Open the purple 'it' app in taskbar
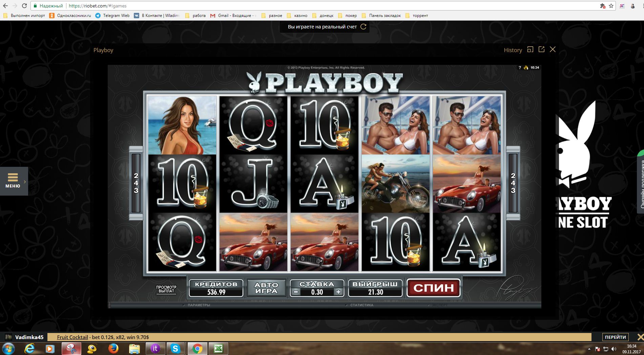This screenshot has width=644, height=355. tap(155, 349)
